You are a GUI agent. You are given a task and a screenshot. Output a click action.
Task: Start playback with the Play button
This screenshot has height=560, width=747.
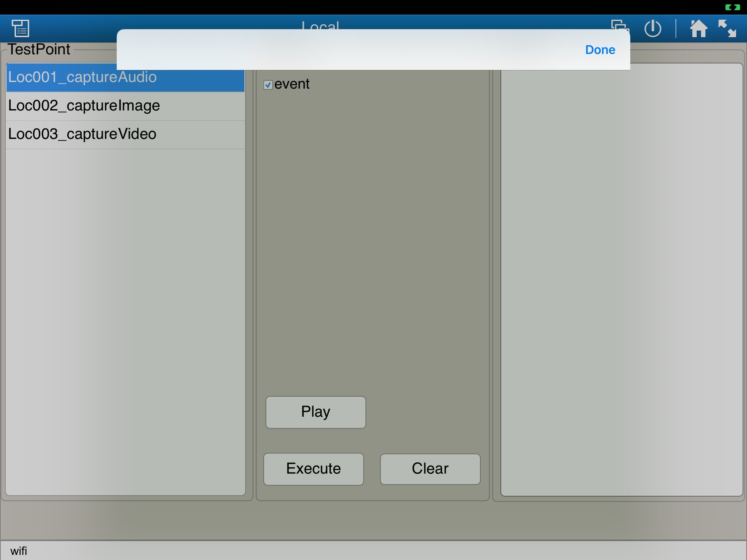pyautogui.click(x=316, y=412)
